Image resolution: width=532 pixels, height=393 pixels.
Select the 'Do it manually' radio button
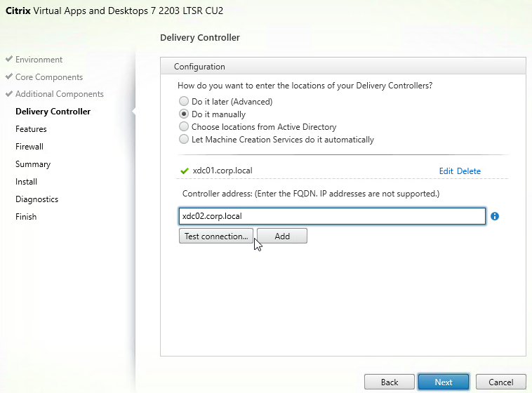tap(184, 114)
